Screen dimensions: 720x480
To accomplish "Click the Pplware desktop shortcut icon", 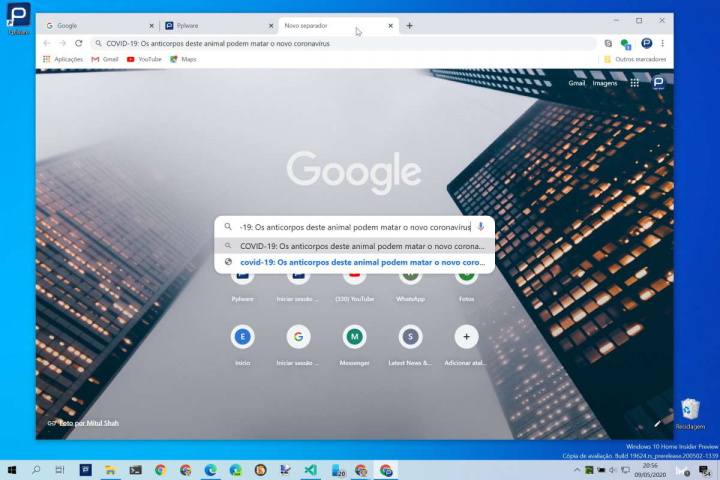I will pyautogui.click(x=18, y=16).
